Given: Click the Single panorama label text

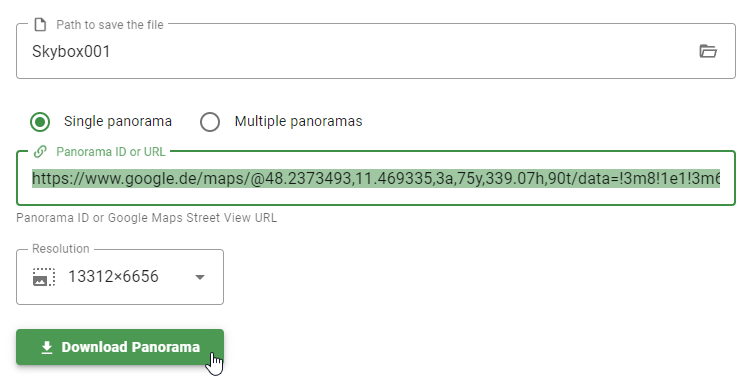Looking at the screenshot, I should (118, 121).
